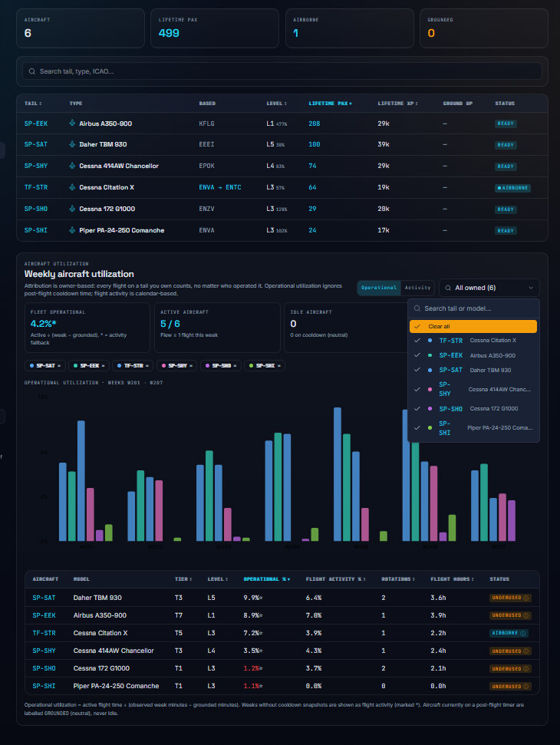Click the magnifier icon in the top search bar
The image size is (560, 745).
(x=31, y=71)
